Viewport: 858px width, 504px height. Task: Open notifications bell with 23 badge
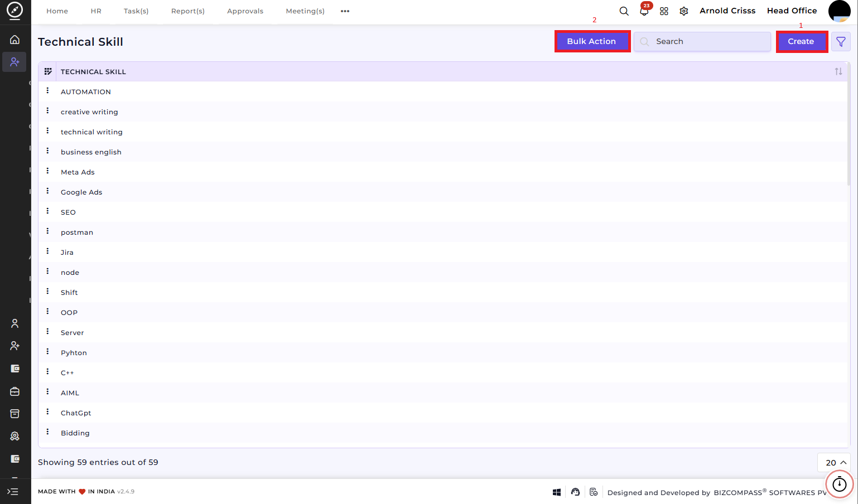(x=644, y=11)
